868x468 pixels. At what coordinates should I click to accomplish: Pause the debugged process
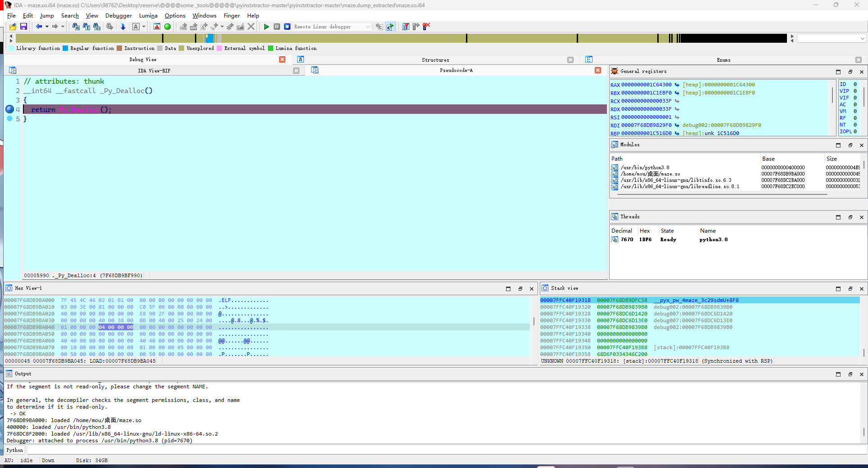click(x=277, y=27)
